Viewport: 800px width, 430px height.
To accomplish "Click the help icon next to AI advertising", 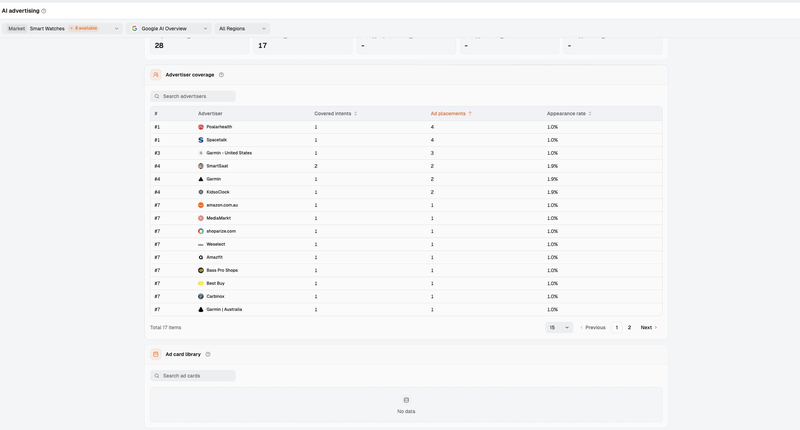I will point(43,11).
